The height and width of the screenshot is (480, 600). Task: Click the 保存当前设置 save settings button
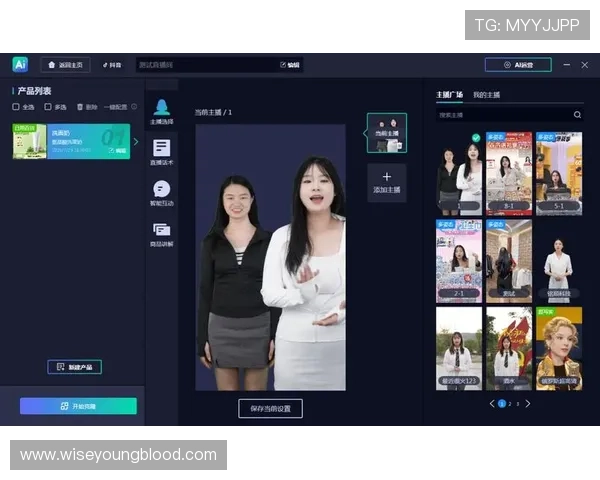pos(270,408)
